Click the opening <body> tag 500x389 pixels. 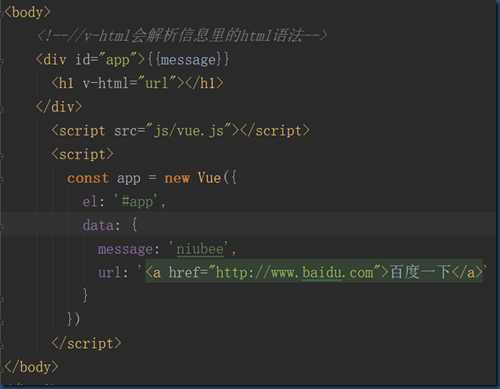[x=27, y=13]
